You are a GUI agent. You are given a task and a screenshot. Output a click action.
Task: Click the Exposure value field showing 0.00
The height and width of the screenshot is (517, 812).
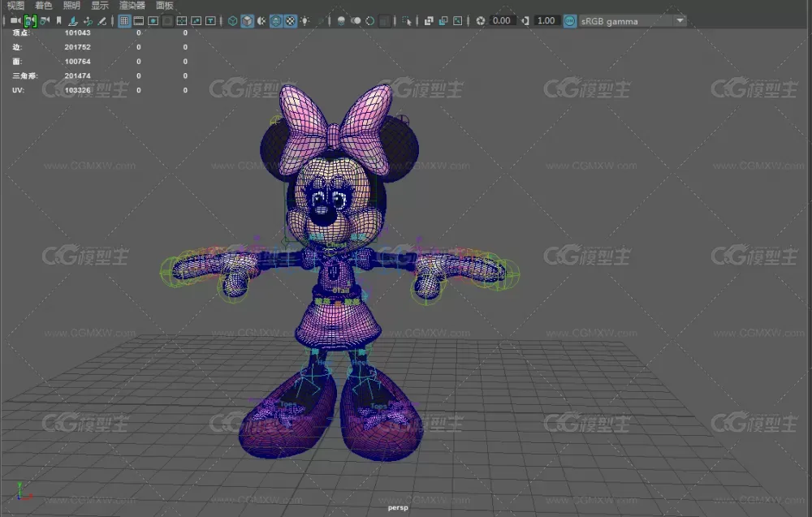pos(501,21)
